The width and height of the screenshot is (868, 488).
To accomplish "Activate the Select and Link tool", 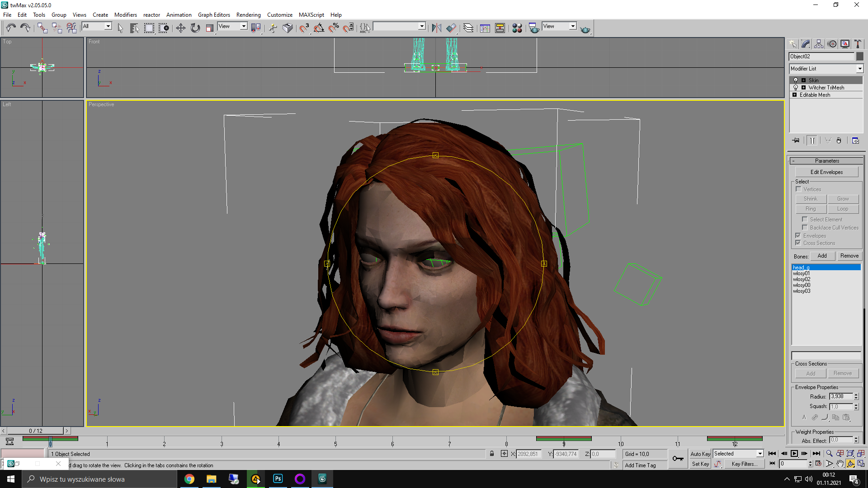I will 42,28.
